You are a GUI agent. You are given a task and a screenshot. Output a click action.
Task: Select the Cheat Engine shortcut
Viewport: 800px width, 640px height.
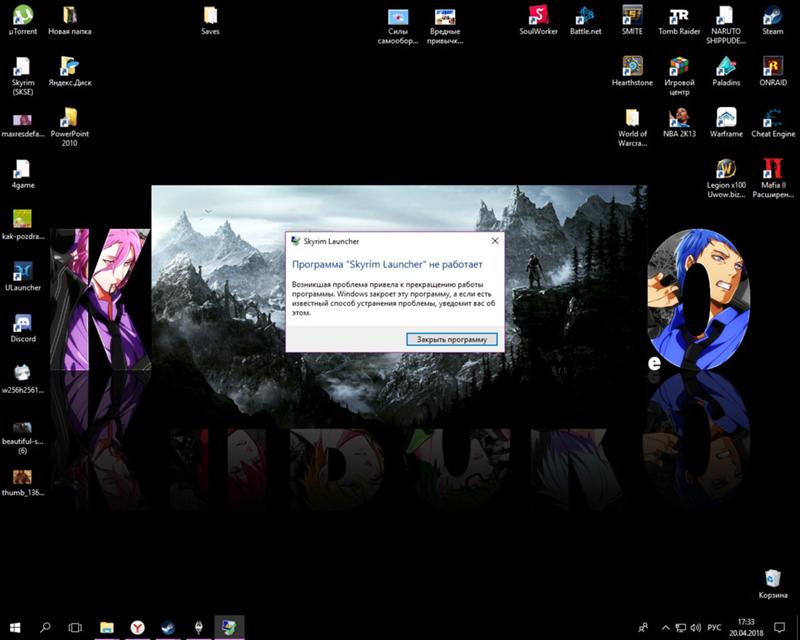(773, 123)
